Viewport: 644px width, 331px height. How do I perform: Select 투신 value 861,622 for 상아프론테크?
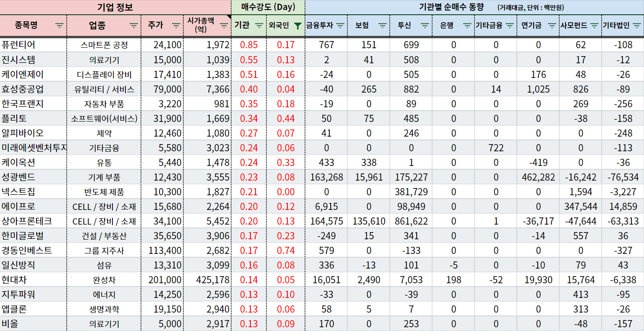click(x=411, y=221)
